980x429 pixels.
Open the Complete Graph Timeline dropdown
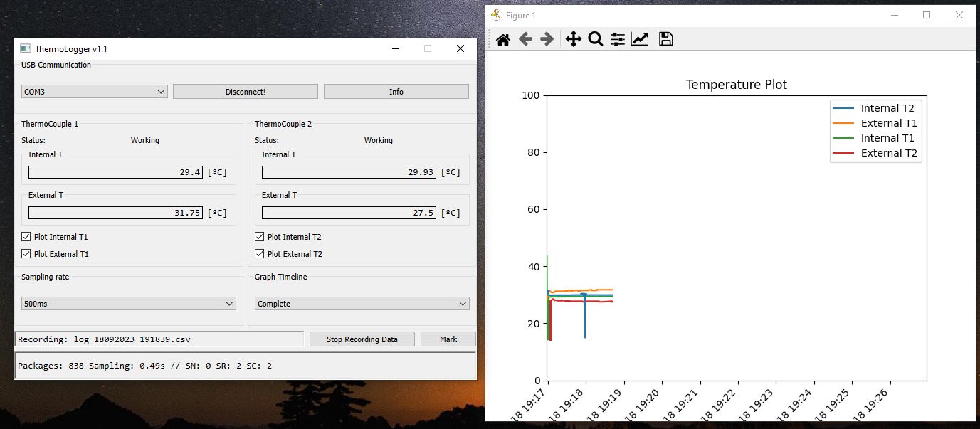pos(362,304)
